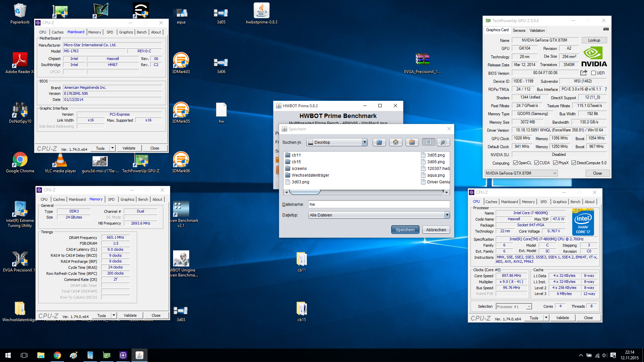Open hwbotprime-0.8.3 Java file on desktop
The width and height of the screenshot is (644, 362).
point(262,14)
